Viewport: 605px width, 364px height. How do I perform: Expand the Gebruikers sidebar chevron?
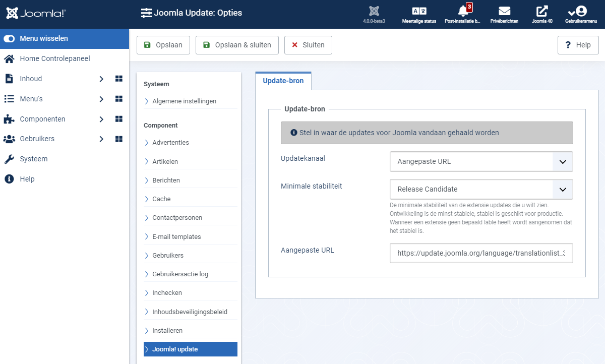pyautogui.click(x=101, y=139)
